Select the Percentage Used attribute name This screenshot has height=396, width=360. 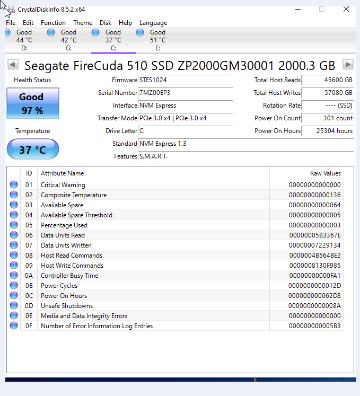coord(64,225)
